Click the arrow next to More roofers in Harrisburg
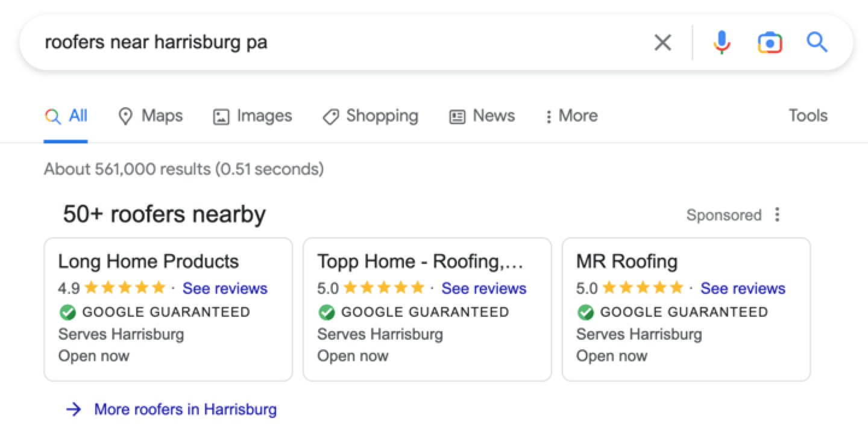 [x=74, y=409]
